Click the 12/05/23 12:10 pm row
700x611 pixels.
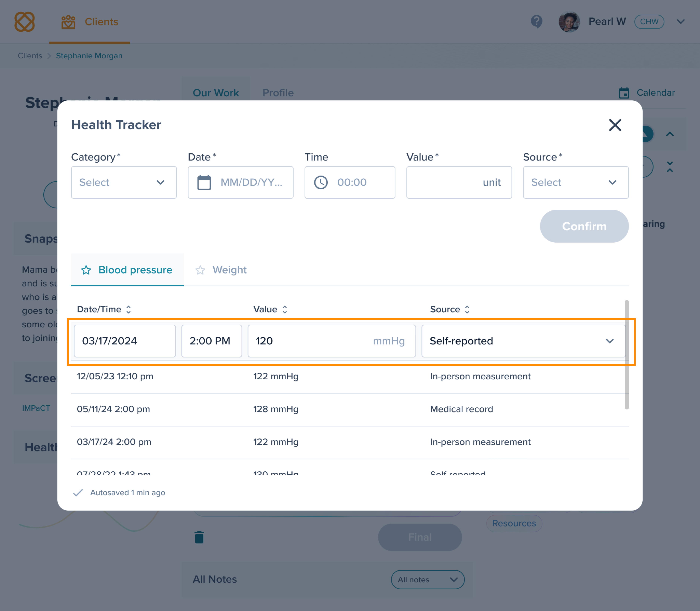pyautogui.click(x=350, y=376)
